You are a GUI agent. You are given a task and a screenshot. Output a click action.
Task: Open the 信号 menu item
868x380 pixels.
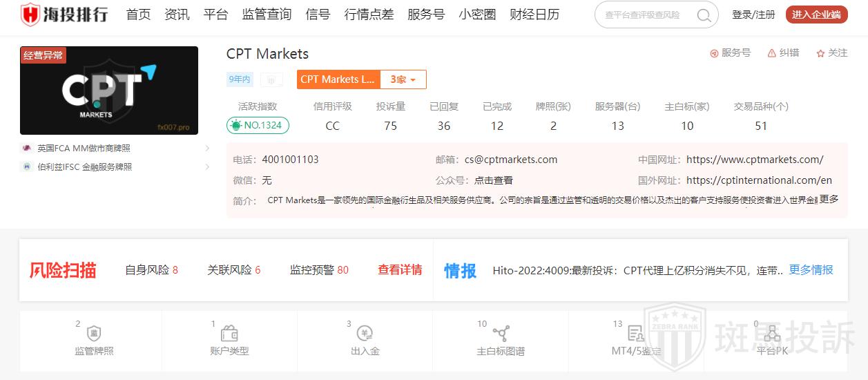coord(318,15)
